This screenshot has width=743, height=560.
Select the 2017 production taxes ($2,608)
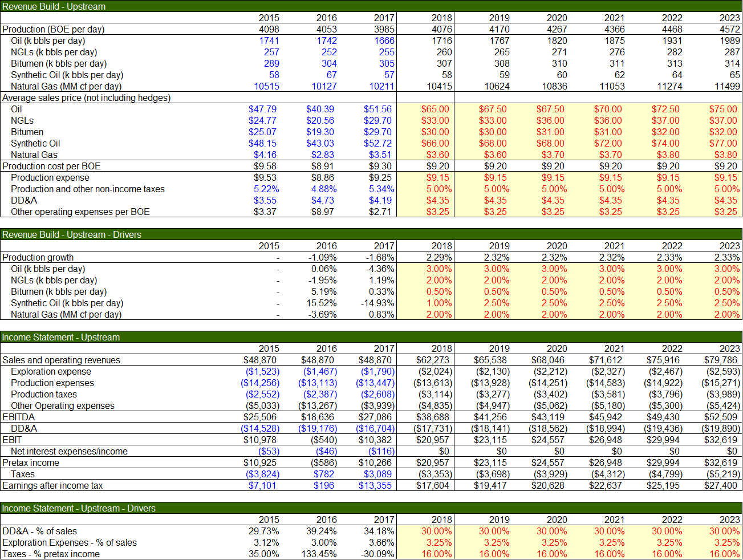[378, 394]
